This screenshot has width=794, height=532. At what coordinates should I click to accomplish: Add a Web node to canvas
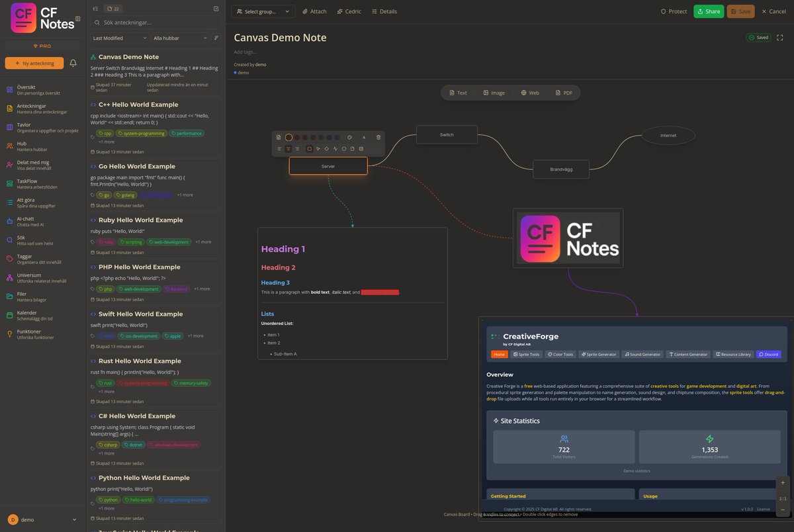[530, 93]
